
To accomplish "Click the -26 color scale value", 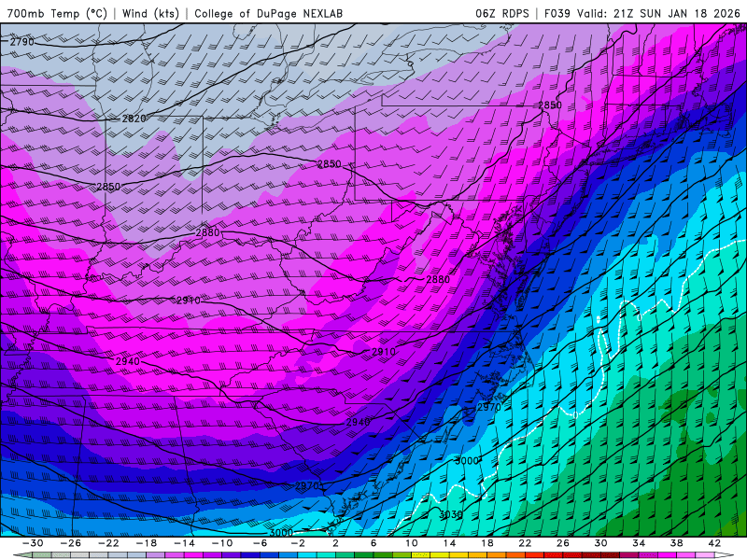I will tap(71, 543).
